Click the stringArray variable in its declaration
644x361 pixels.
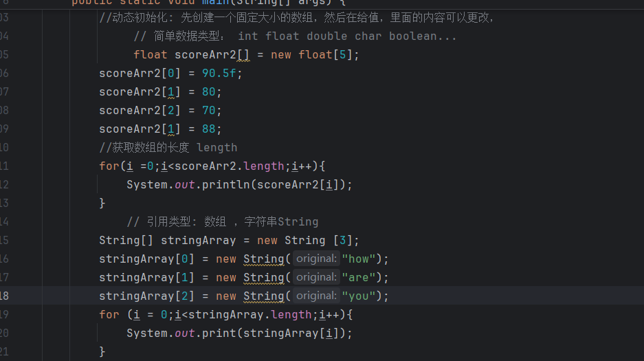coord(198,241)
